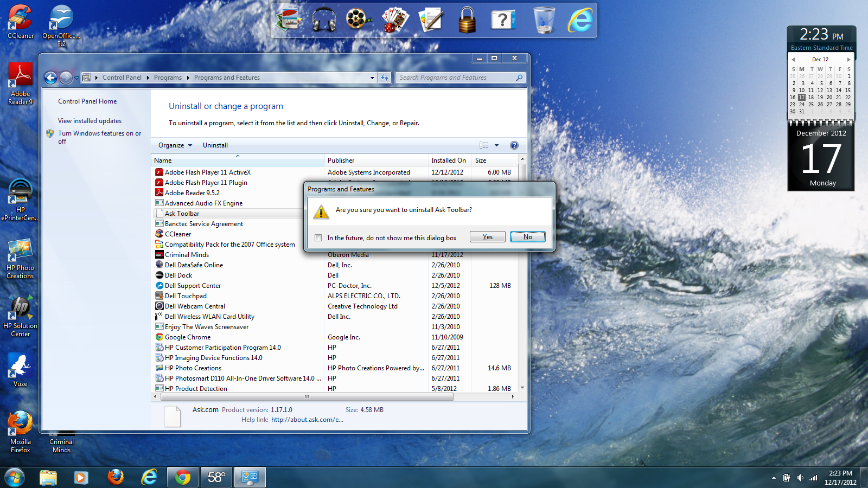Go to previous month in calendar gadget

tap(793, 60)
